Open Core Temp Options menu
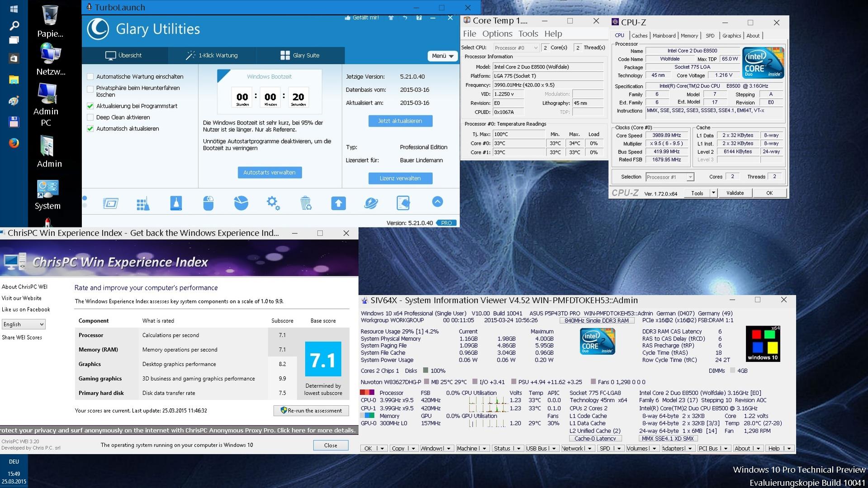 (x=497, y=34)
